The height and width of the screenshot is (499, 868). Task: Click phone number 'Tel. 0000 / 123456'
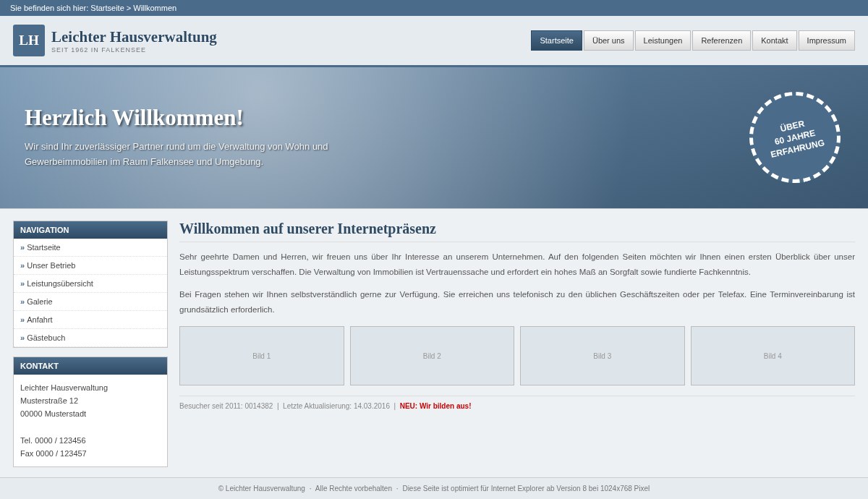click(x=53, y=440)
